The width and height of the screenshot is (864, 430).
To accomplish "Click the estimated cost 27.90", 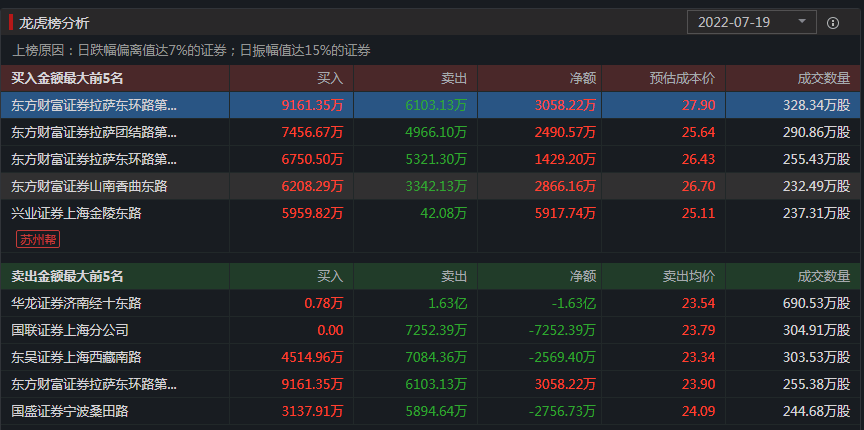I will click(x=699, y=105).
